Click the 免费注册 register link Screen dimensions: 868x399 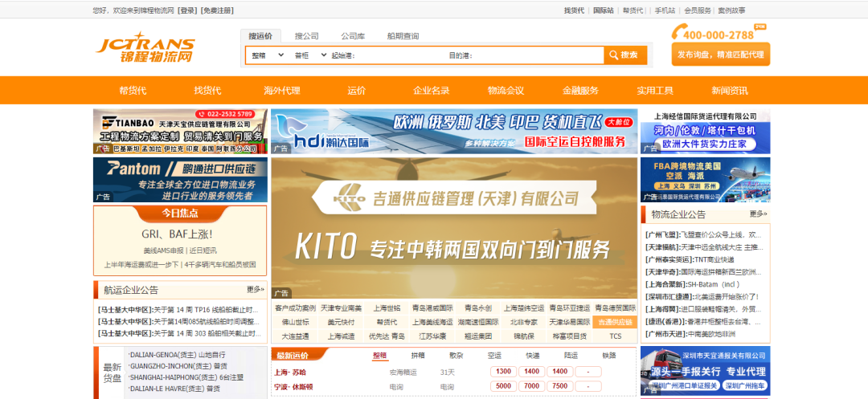coord(217,10)
